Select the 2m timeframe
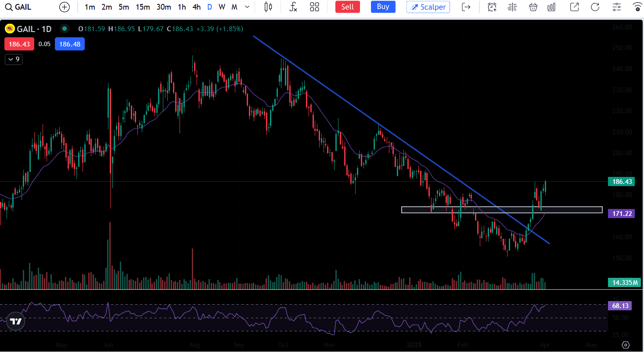The height and width of the screenshot is (352, 644). click(x=107, y=7)
